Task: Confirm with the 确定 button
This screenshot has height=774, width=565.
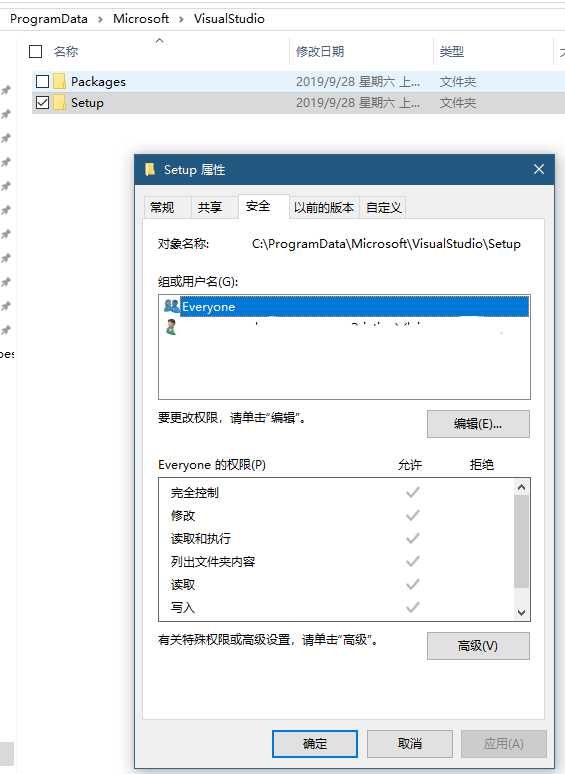Action: (315, 744)
